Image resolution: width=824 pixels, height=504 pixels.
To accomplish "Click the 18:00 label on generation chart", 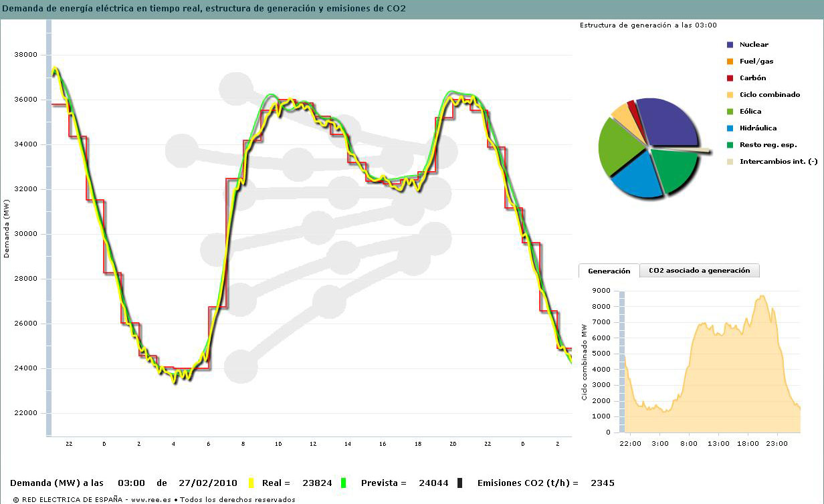I will pyautogui.click(x=748, y=443).
